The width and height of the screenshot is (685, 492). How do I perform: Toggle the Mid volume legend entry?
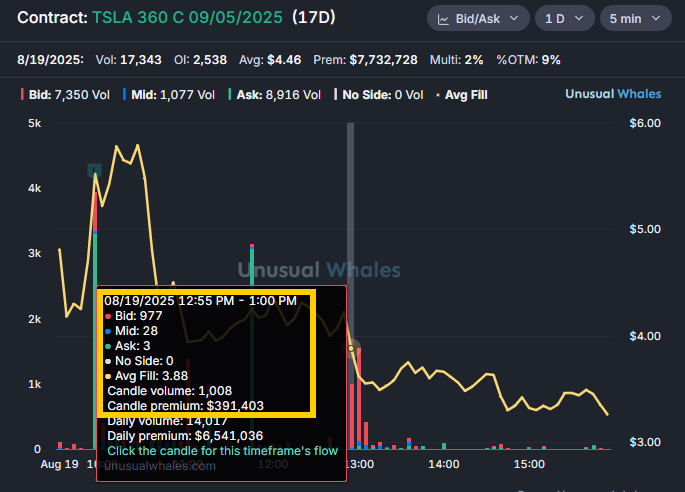coord(169,95)
